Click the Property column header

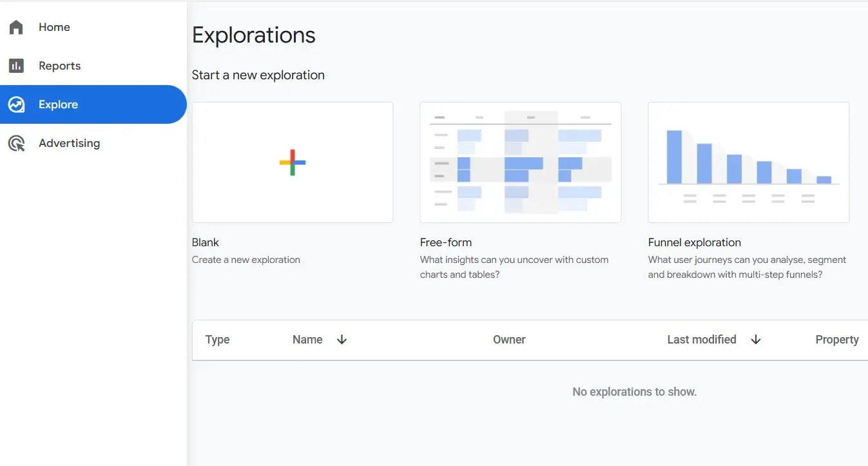836,340
